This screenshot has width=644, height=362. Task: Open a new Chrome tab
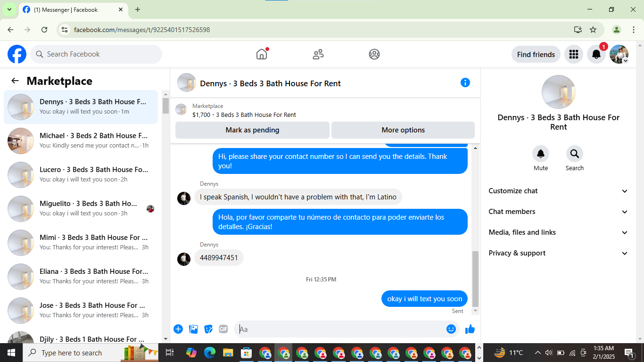tap(138, 9)
